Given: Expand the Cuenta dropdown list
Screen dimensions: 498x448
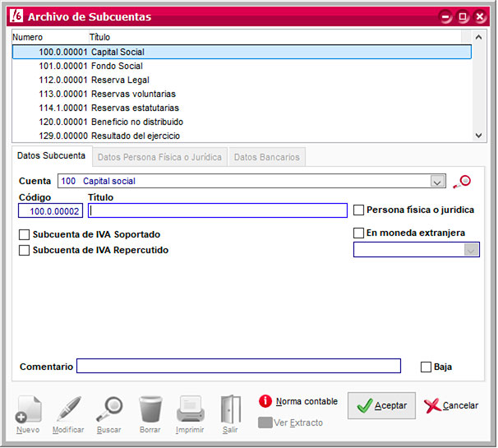Looking at the screenshot, I should click(x=437, y=182).
